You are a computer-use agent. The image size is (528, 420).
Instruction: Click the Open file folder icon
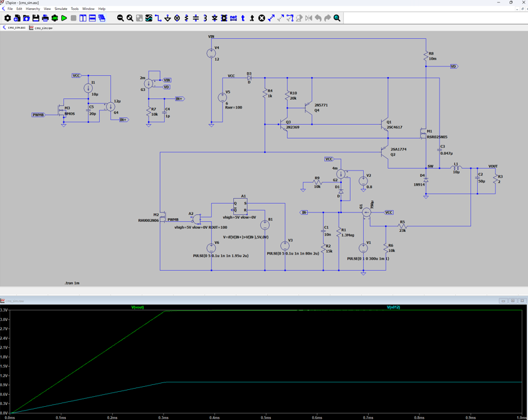pos(26,18)
